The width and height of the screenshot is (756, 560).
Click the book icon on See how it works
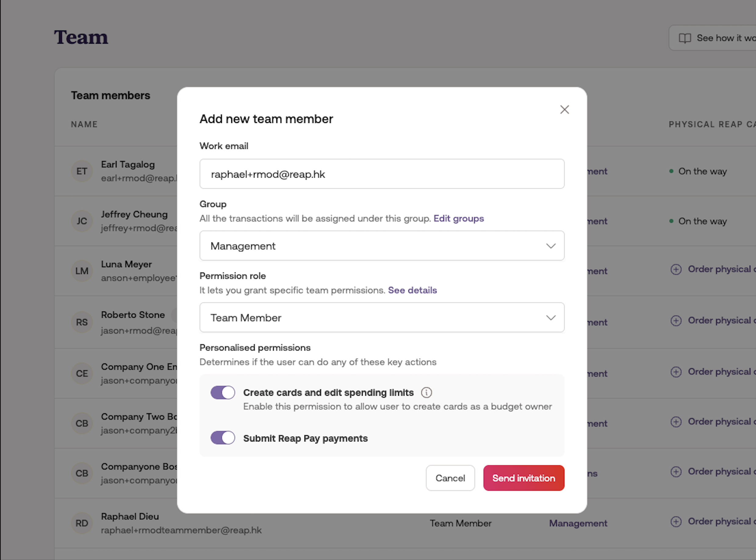click(685, 38)
